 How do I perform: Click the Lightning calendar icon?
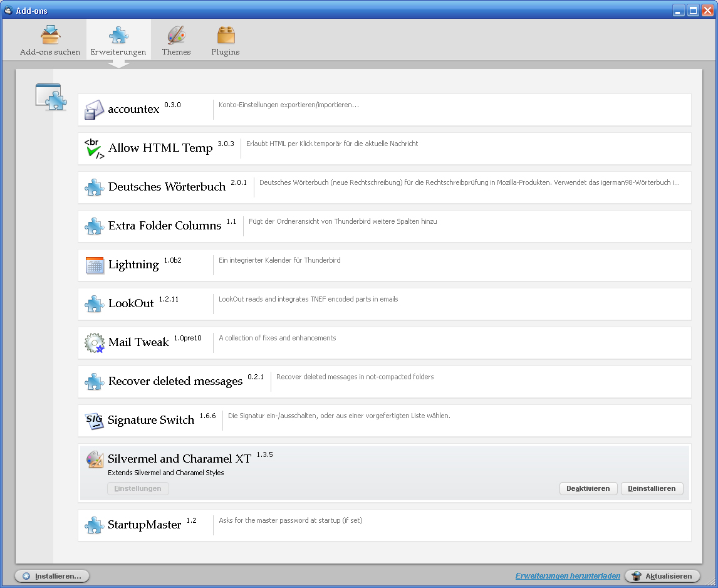pos(94,265)
